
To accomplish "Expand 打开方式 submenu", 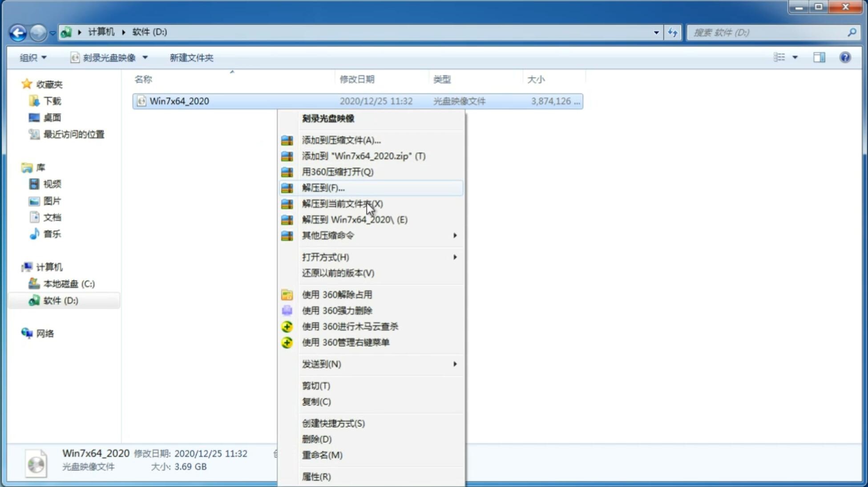I will pyautogui.click(x=454, y=256).
